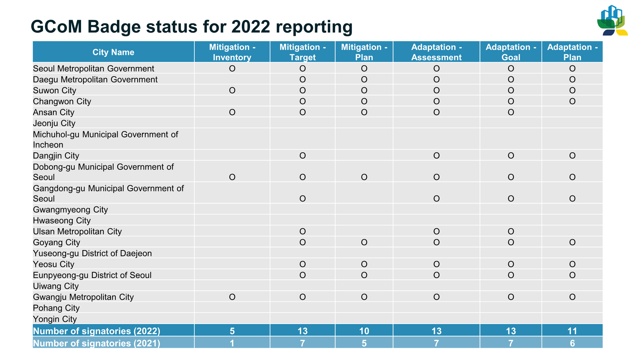
Task: Click the 'Suwon City' cell
Action: (x=113, y=90)
